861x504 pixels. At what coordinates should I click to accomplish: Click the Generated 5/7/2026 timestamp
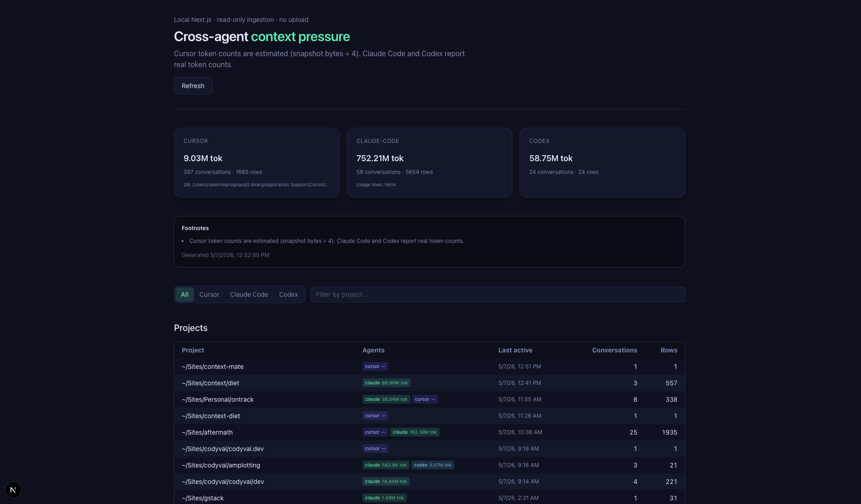pos(226,255)
